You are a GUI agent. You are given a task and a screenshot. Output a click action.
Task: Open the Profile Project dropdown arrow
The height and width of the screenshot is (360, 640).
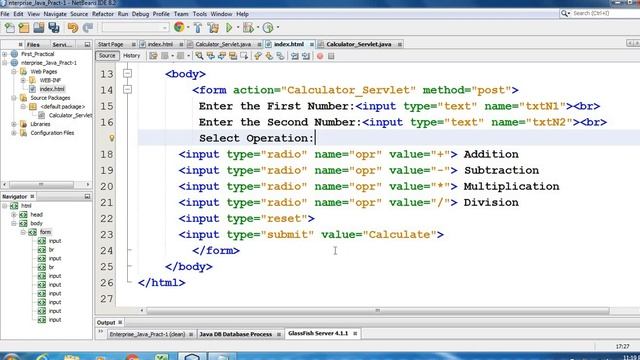point(278,27)
